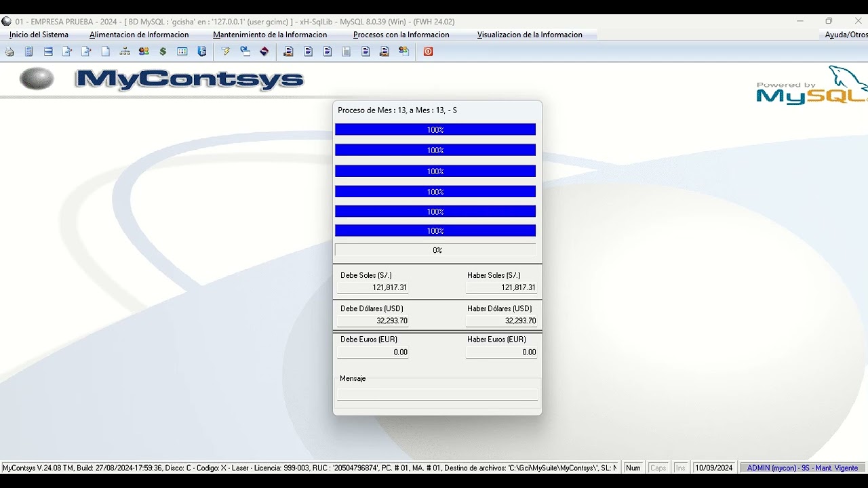The image size is (868, 488).
Task: Open the Visualizacion de la Informacion menu
Action: [530, 35]
